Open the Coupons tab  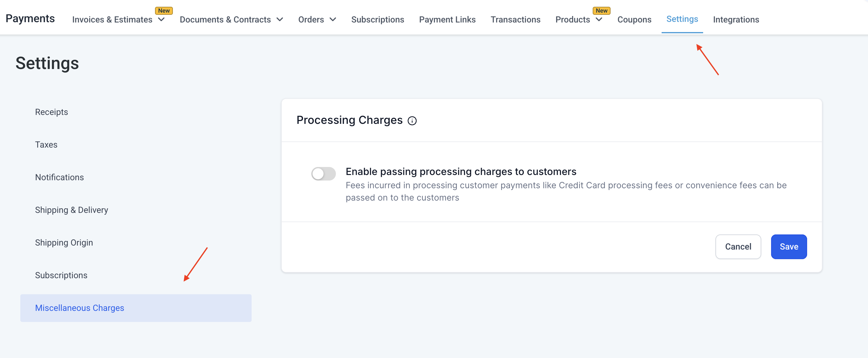[634, 20]
